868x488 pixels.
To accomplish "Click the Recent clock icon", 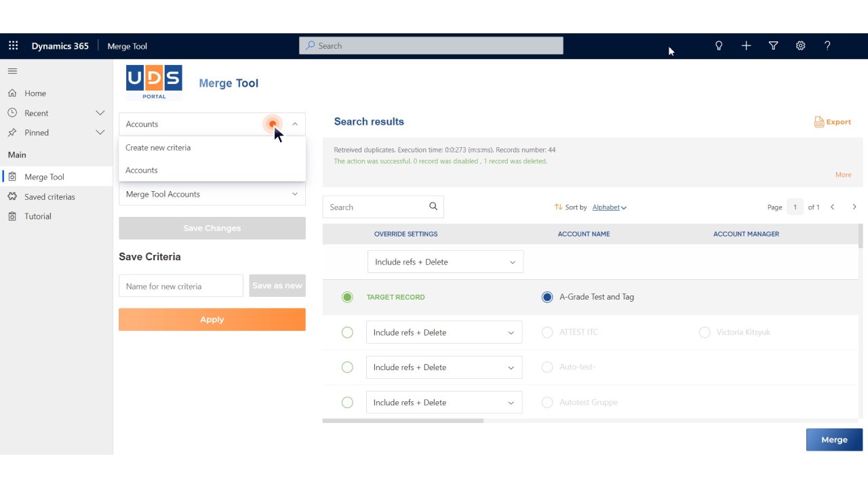I will pyautogui.click(x=12, y=113).
